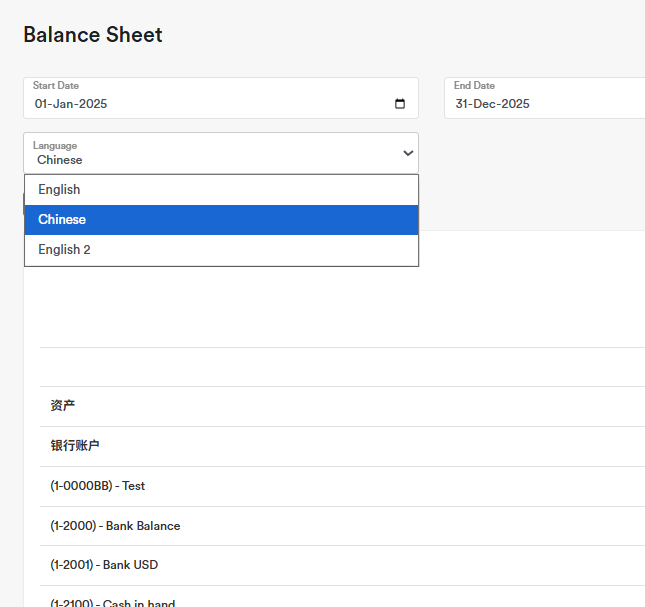Click the 银行账户 subsection row
The height and width of the screenshot is (607, 645).
click(x=75, y=446)
